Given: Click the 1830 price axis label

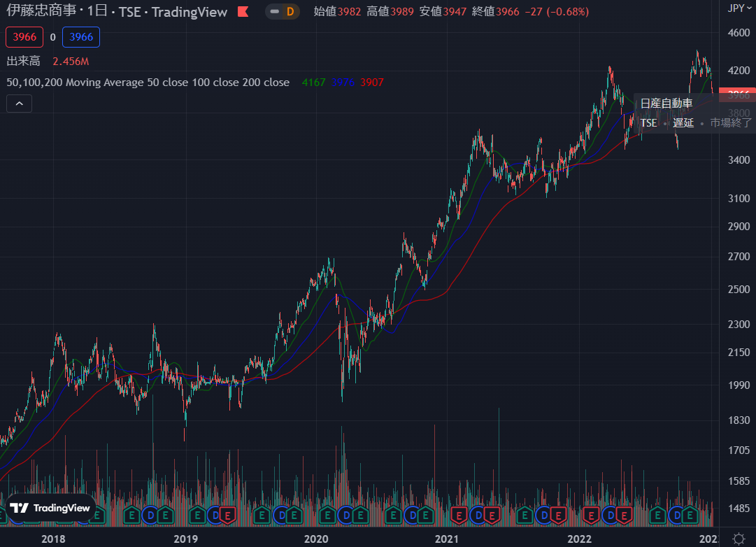Looking at the screenshot, I should coord(739,420).
